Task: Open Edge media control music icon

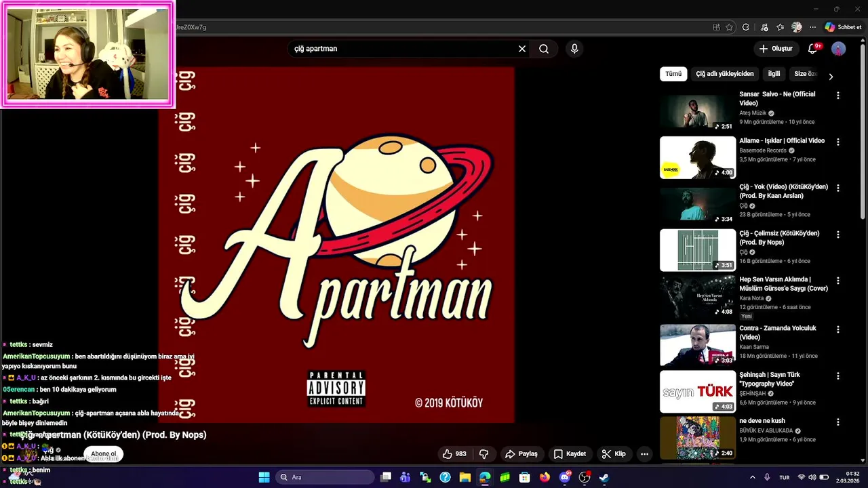Action: pos(764,27)
